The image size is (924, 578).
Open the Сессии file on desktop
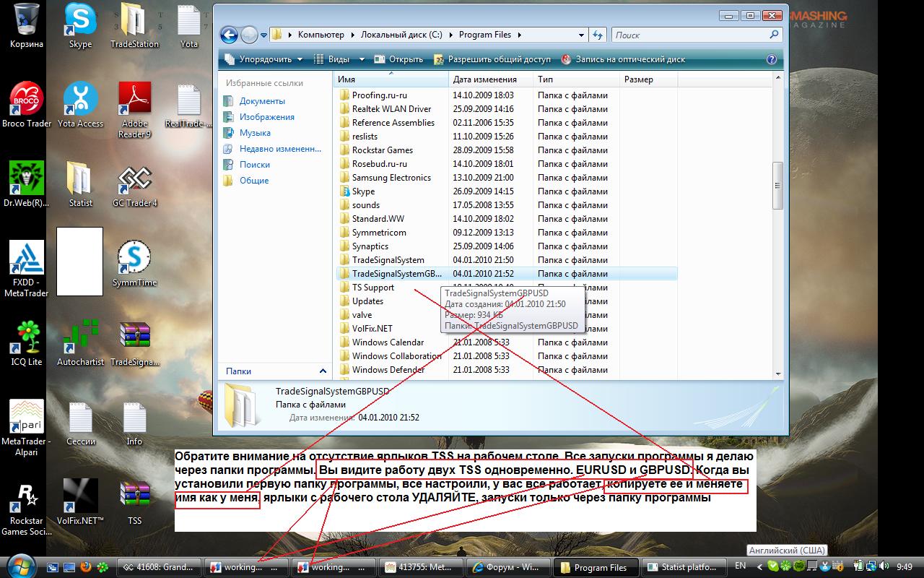click(x=80, y=423)
